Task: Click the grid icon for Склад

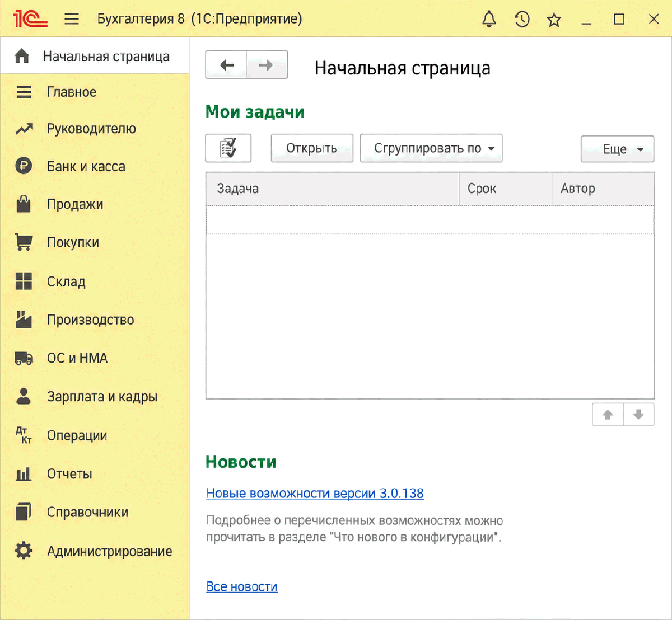Action: click(x=24, y=281)
